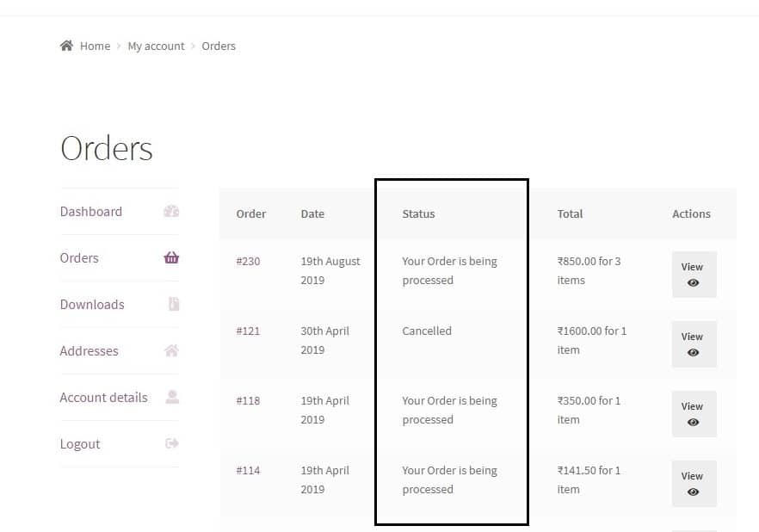This screenshot has width=759, height=532.
Task: View order #118 with View button
Action: point(694,414)
